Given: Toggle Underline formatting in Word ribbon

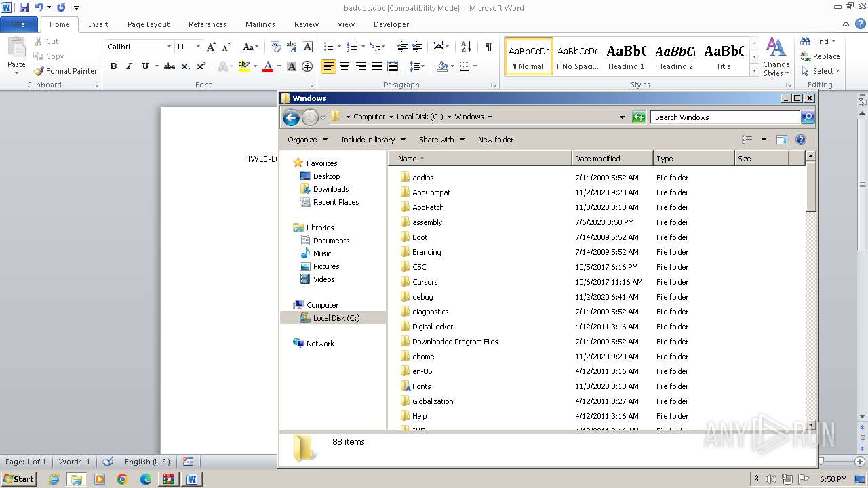Looking at the screenshot, I should point(145,66).
